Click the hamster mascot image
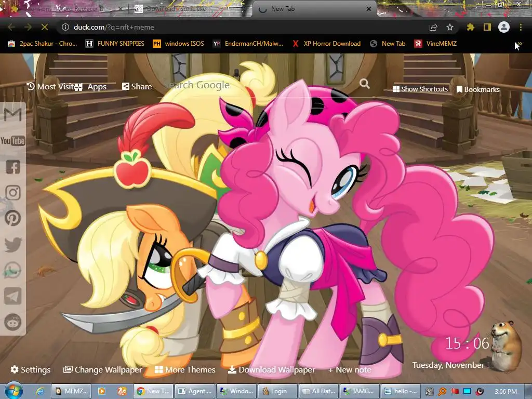Screen dimensions: 532x399 [x=507, y=345]
